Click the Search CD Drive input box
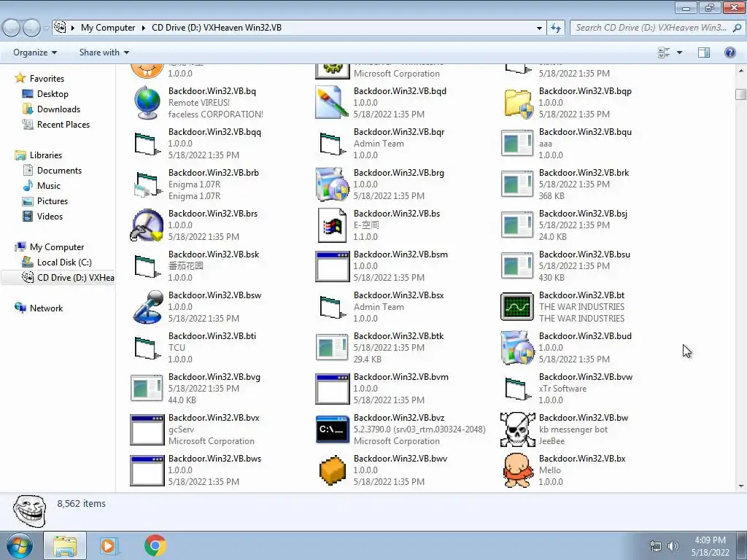The height and width of the screenshot is (560, 747). [x=653, y=28]
